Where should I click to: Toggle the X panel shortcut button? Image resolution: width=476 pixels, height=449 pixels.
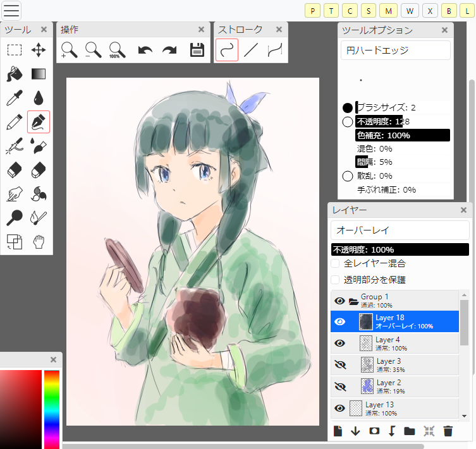(x=430, y=11)
